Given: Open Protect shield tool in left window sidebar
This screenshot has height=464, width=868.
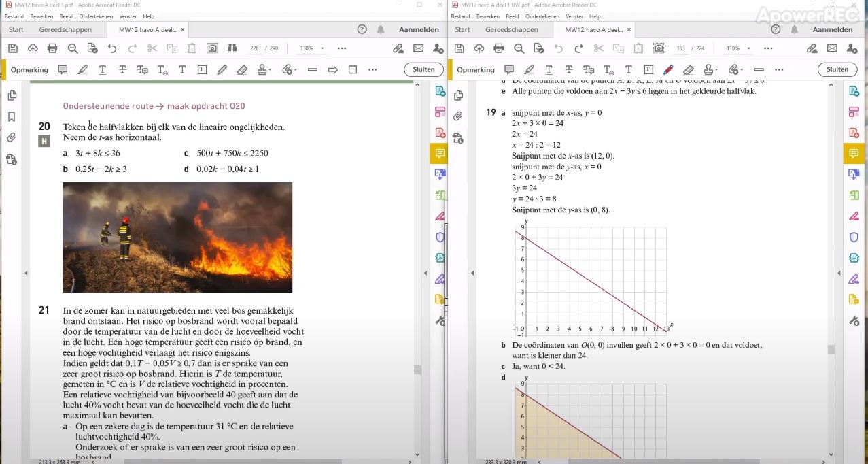Looking at the screenshot, I should [440, 237].
